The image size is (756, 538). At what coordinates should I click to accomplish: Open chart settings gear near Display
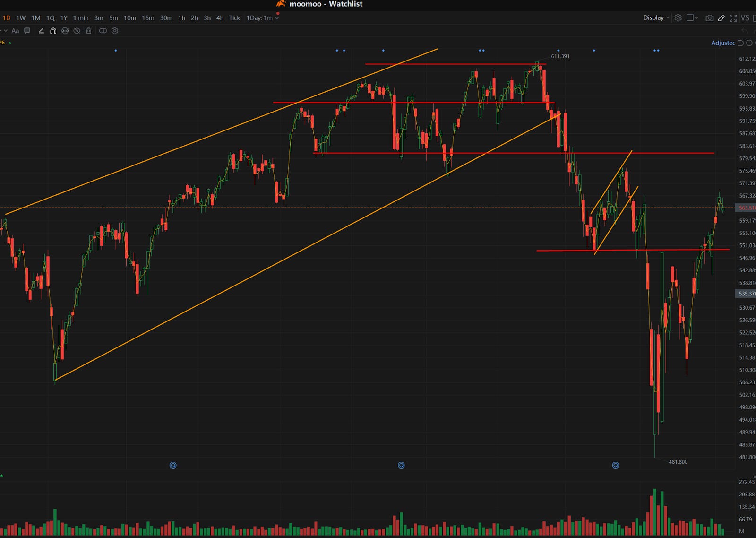(678, 18)
